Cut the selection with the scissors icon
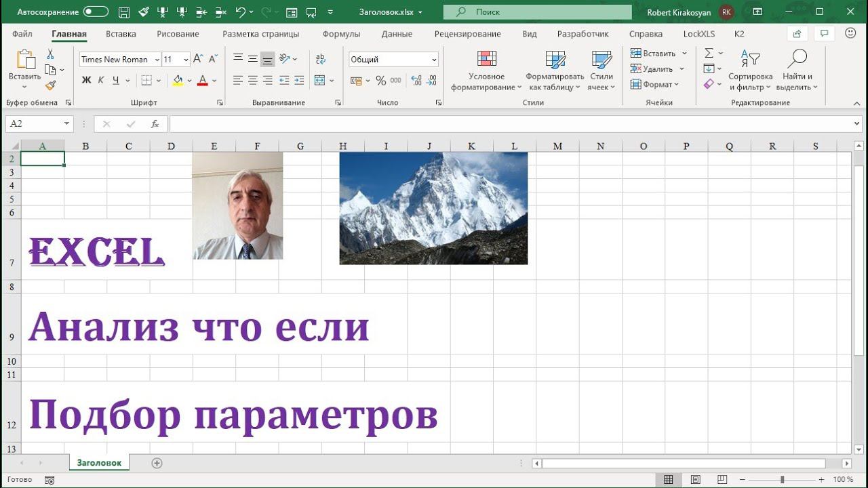Image resolution: width=868 pixels, height=488 pixels. pos(50,54)
